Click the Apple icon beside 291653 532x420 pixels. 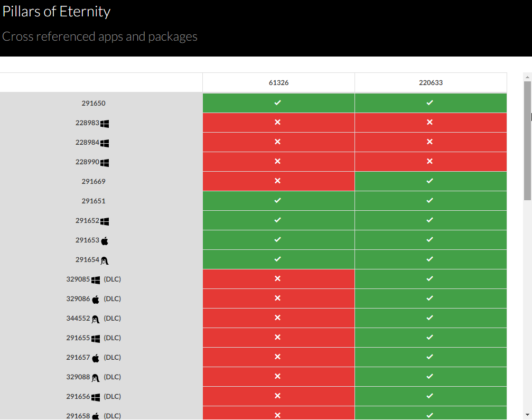(105, 240)
